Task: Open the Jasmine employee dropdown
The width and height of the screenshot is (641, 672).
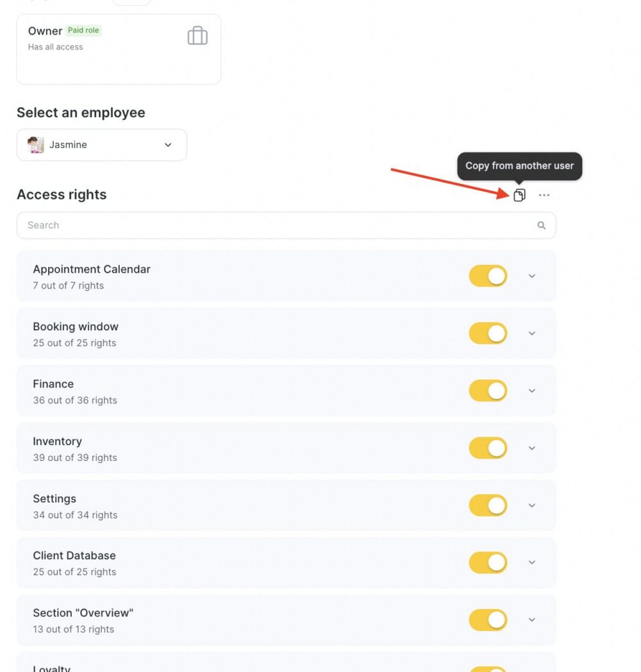Action: click(102, 145)
